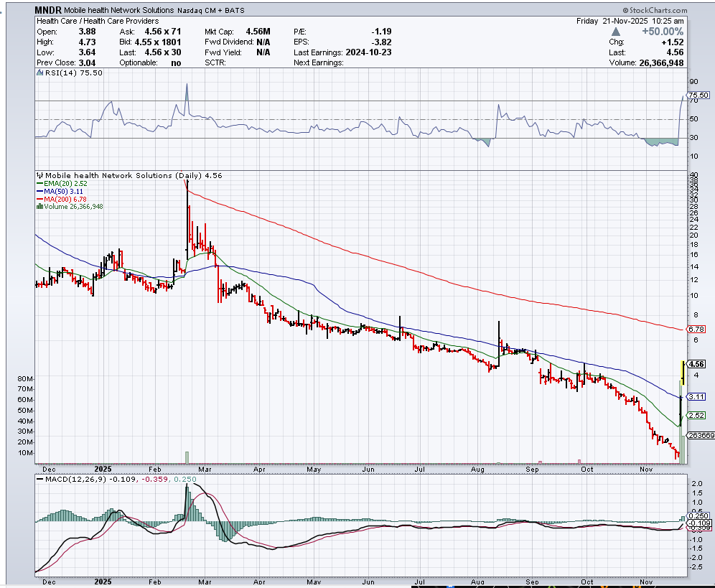Click the 6.78 MA(200) axis value tag

(x=696, y=329)
